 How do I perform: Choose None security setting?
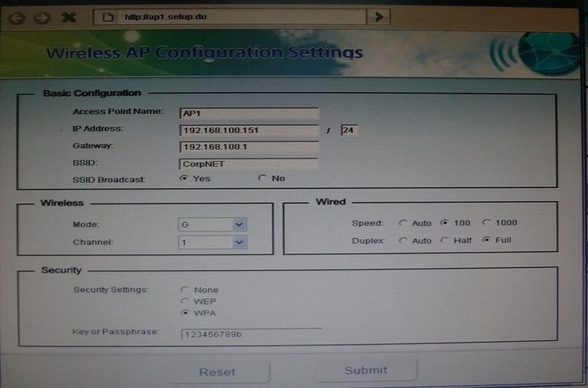point(184,290)
